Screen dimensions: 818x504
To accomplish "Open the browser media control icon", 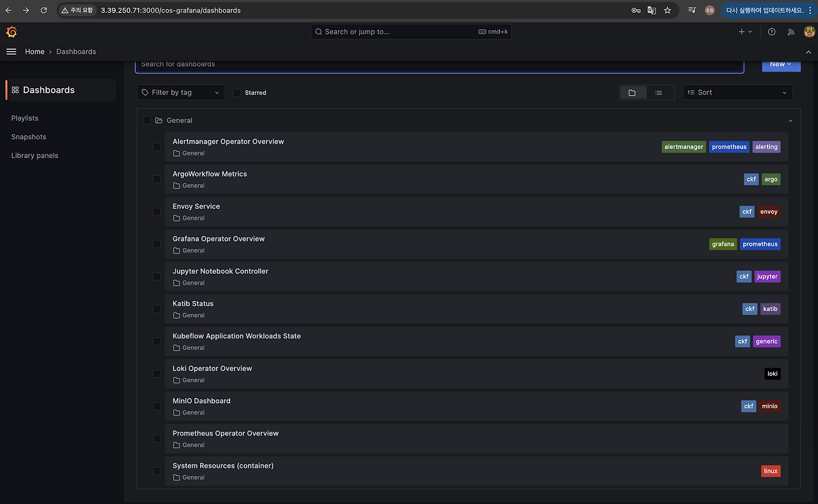I will (692, 10).
